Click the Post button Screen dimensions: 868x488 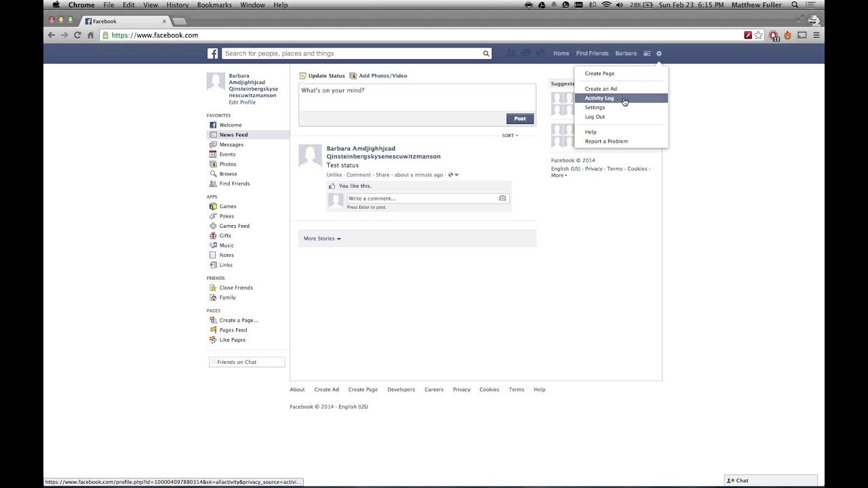520,119
